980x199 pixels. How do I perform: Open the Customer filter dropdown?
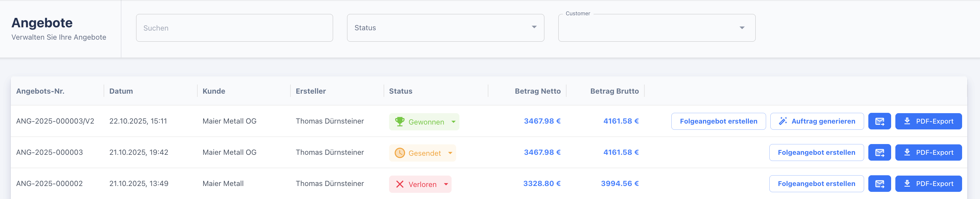tap(656, 28)
